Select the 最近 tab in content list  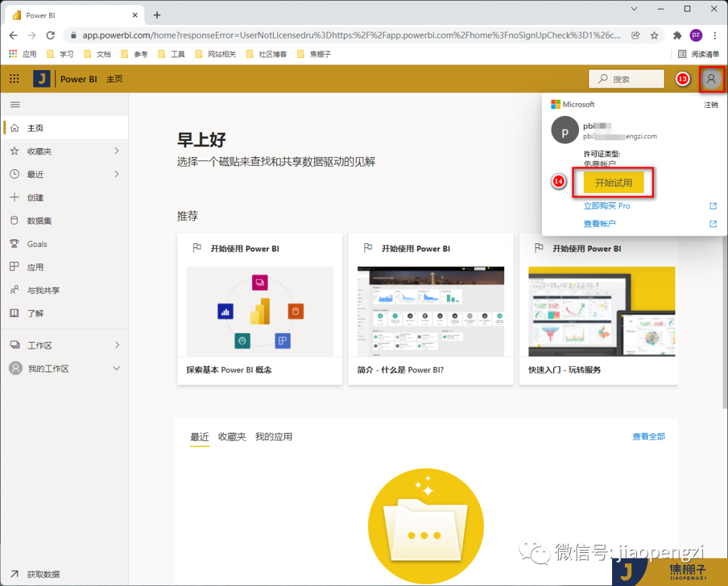click(200, 436)
